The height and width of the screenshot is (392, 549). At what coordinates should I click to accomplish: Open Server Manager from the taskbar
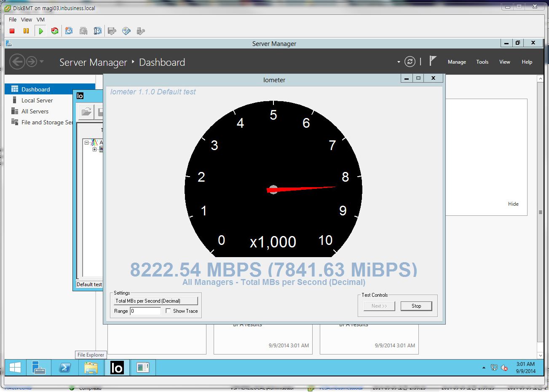tap(39, 368)
